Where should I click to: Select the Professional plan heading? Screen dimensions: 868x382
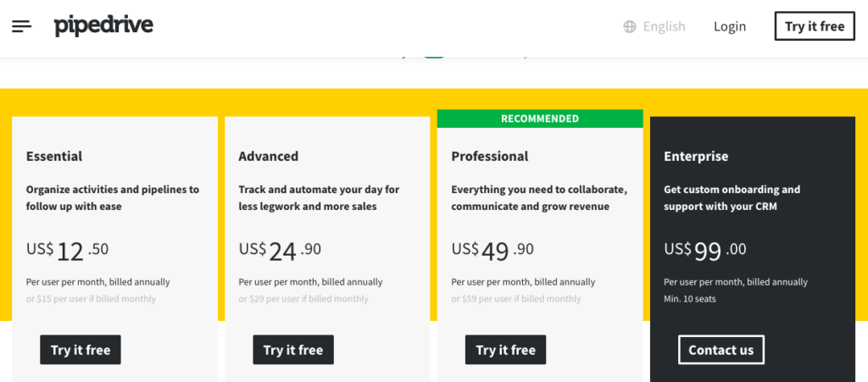tap(490, 157)
